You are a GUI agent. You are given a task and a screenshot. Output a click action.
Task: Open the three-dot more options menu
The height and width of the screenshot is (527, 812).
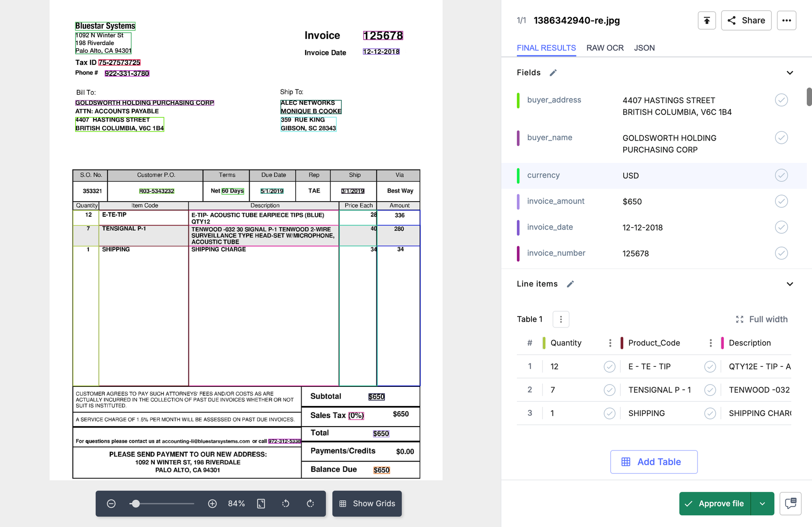coord(786,20)
